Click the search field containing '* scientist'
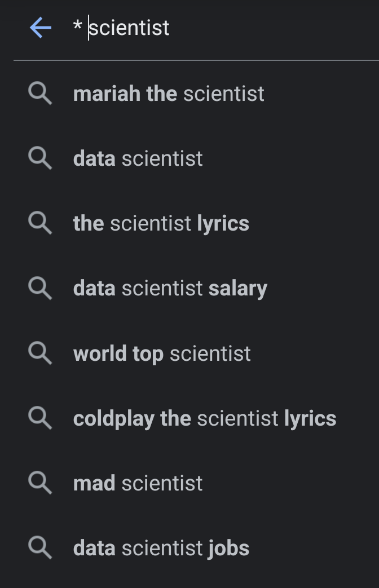The height and width of the screenshot is (588, 379). click(226, 28)
